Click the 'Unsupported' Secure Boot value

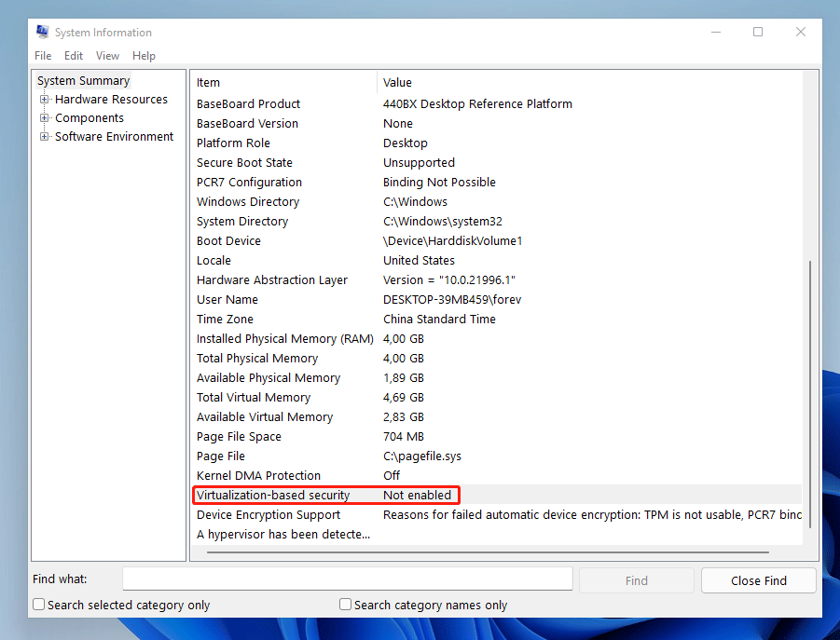click(419, 163)
